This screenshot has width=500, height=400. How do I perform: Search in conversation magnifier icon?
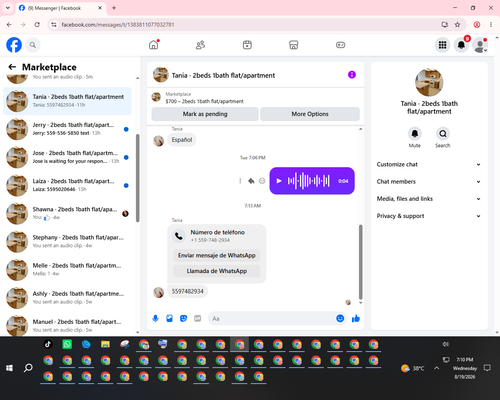click(x=443, y=134)
